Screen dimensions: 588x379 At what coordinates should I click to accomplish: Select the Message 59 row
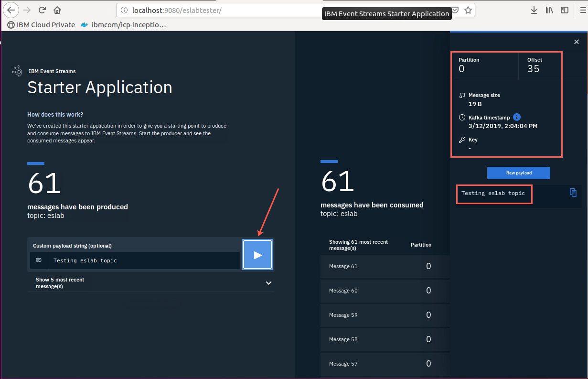pos(385,315)
